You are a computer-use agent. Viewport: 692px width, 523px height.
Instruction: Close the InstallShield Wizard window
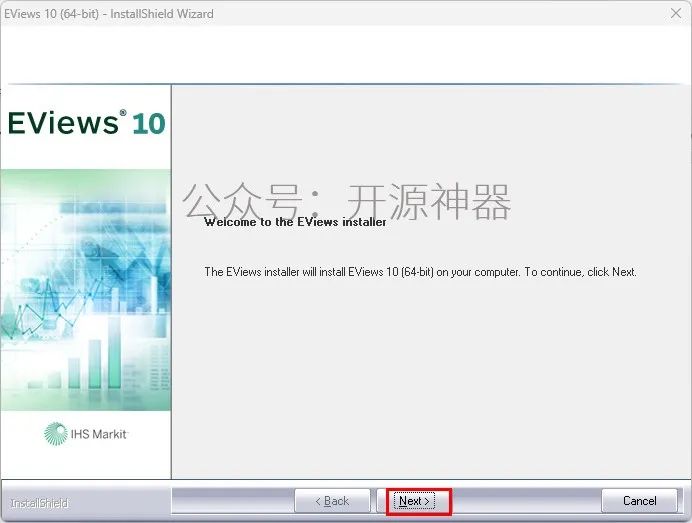[x=676, y=14]
